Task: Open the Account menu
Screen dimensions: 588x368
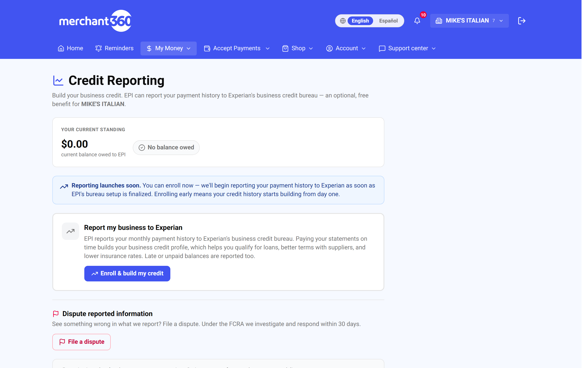Action: pyautogui.click(x=346, y=48)
